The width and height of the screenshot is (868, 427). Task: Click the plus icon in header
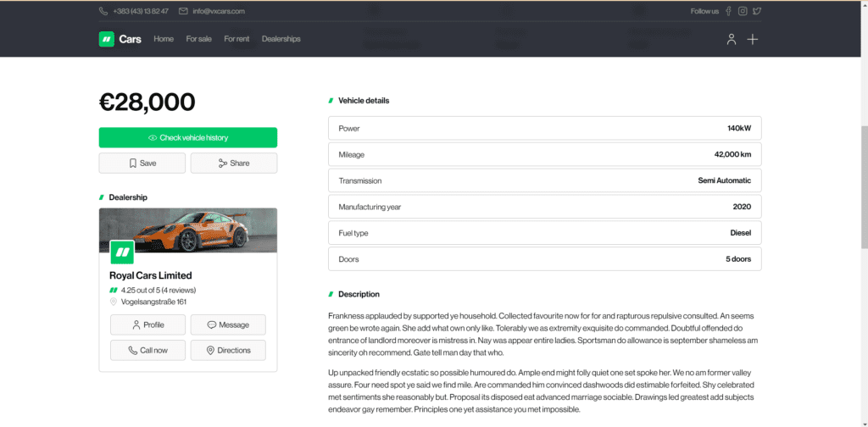pos(752,39)
